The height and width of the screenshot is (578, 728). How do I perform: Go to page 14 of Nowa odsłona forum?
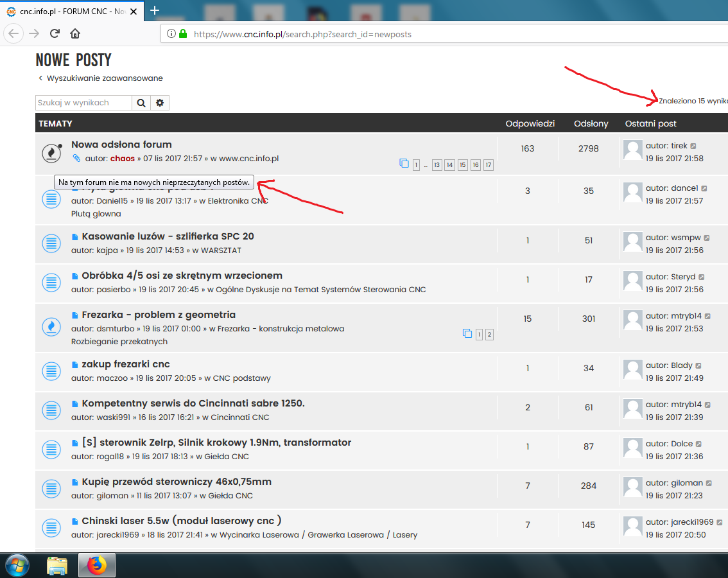(x=450, y=165)
